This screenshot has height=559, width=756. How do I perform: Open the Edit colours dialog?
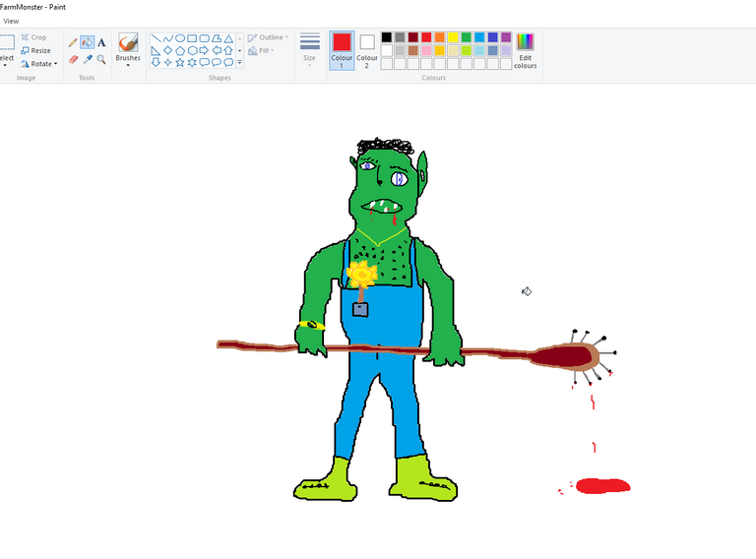click(x=526, y=50)
